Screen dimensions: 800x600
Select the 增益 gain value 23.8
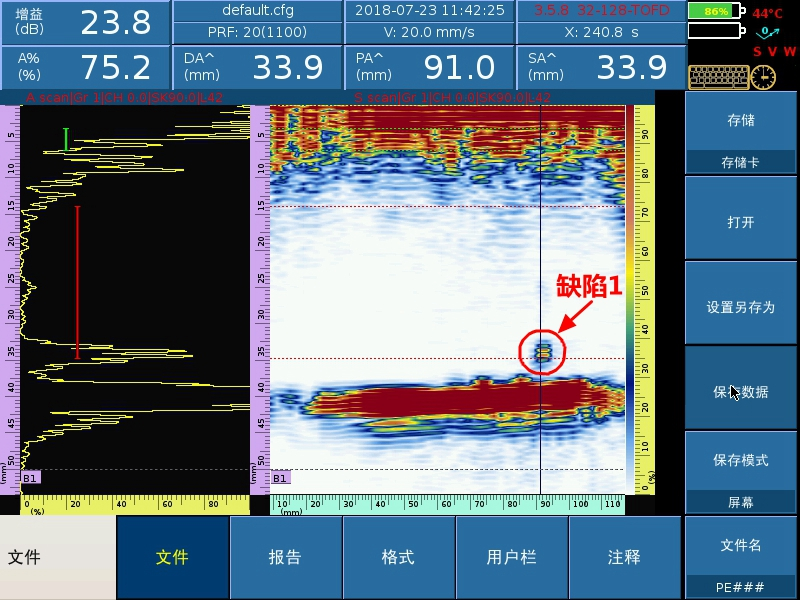pos(115,22)
